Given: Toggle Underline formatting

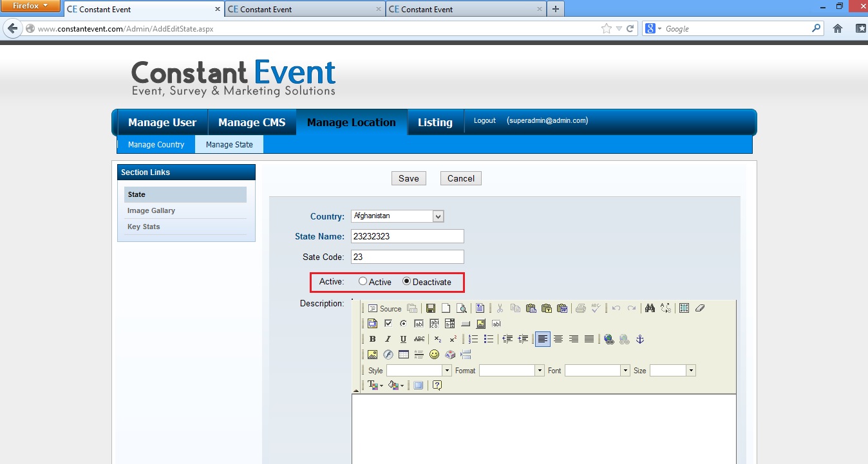Looking at the screenshot, I should (x=403, y=339).
